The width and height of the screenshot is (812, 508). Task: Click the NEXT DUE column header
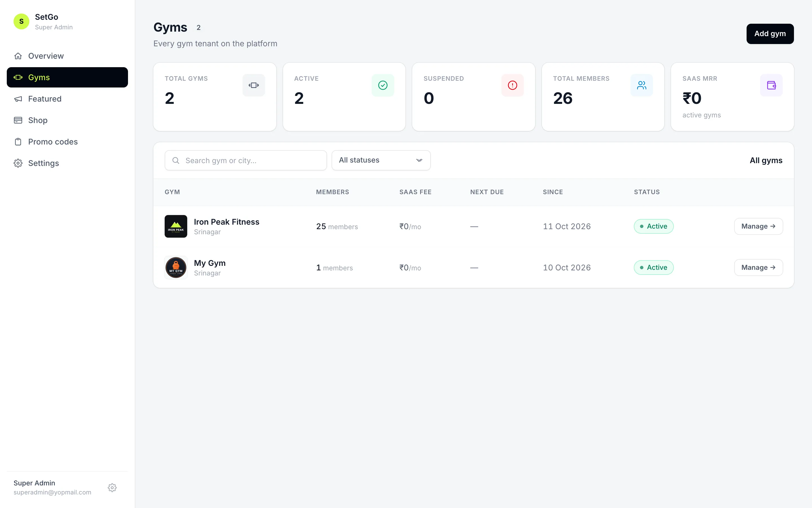click(x=487, y=192)
